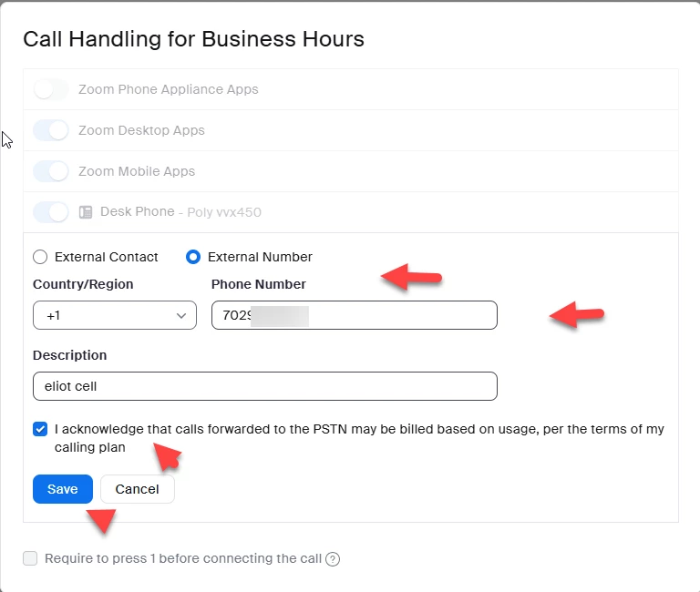The width and height of the screenshot is (700, 592).
Task: Check Require to press 1 checkbox
Action: pyautogui.click(x=30, y=558)
